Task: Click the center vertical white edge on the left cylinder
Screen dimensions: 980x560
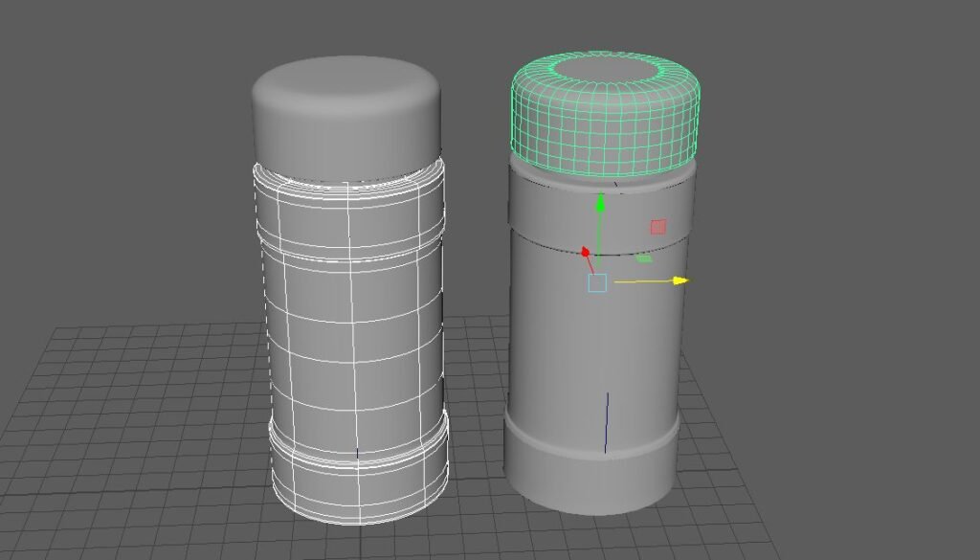Action: click(x=352, y=350)
